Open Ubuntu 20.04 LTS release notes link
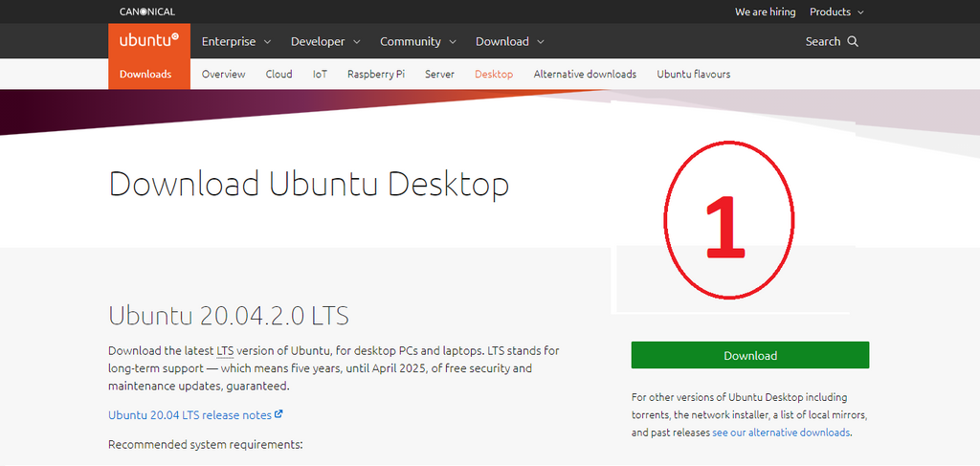The image size is (980, 466). pyautogui.click(x=189, y=415)
